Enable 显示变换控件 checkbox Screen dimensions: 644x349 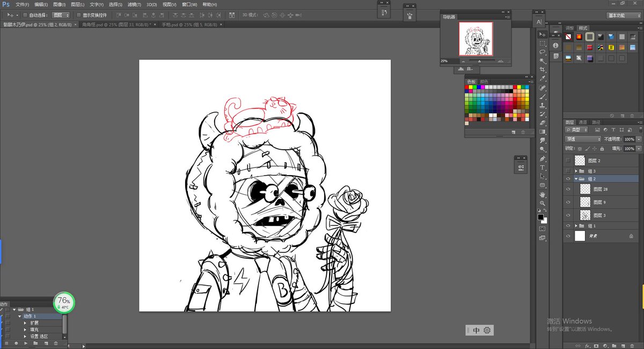[x=79, y=15]
